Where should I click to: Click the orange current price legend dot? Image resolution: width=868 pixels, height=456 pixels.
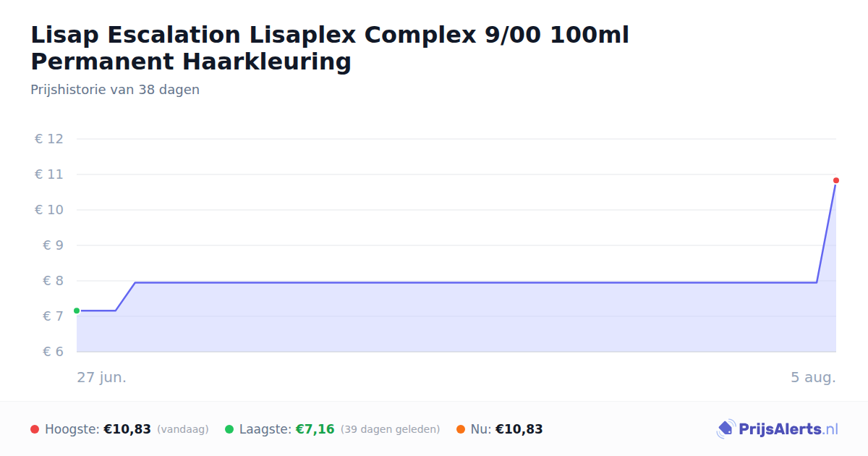click(x=461, y=429)
